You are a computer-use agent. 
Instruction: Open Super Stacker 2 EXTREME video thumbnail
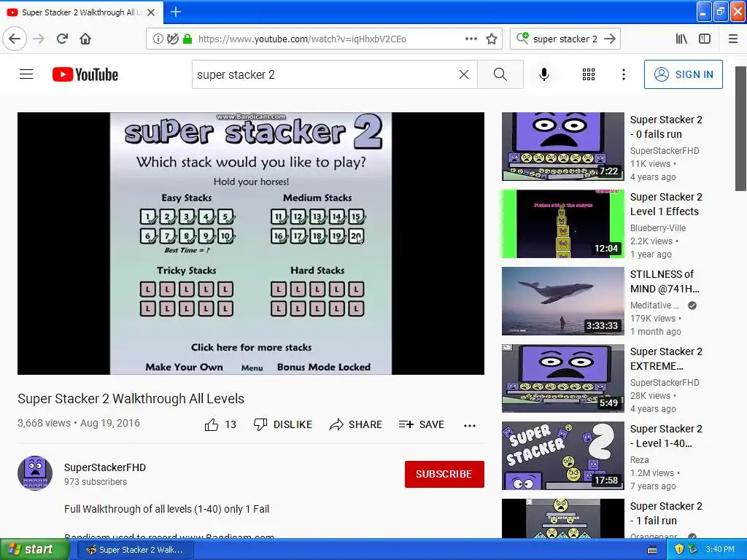point(562,378)
